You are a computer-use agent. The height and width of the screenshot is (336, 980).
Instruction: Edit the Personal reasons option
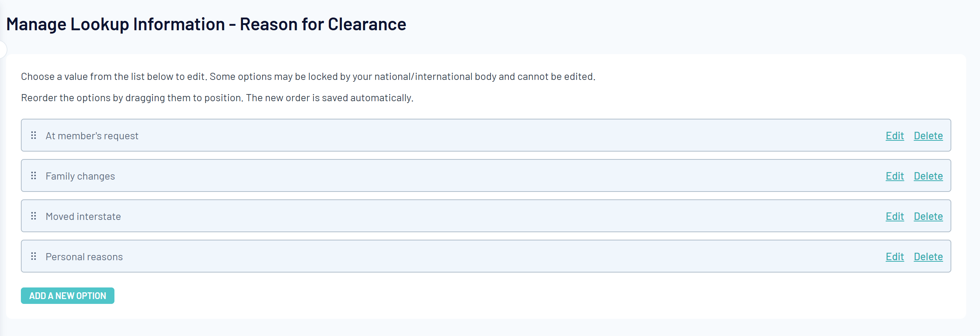894,257
